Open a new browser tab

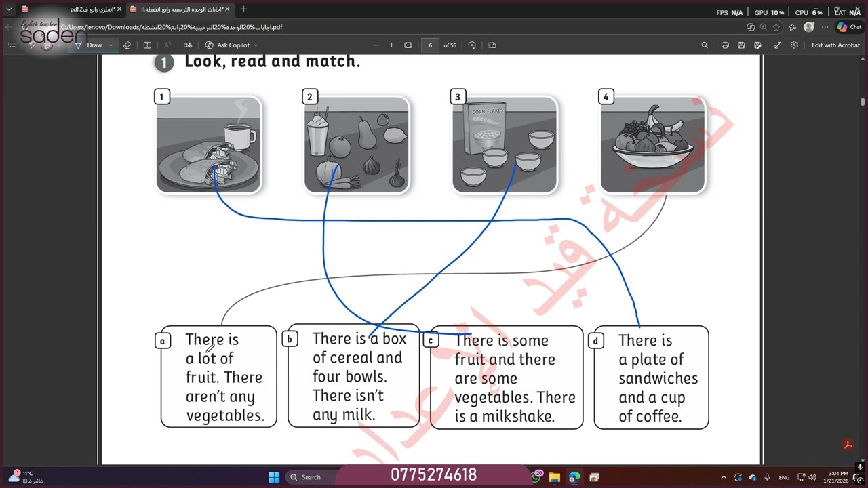click(x=243, y=9)
